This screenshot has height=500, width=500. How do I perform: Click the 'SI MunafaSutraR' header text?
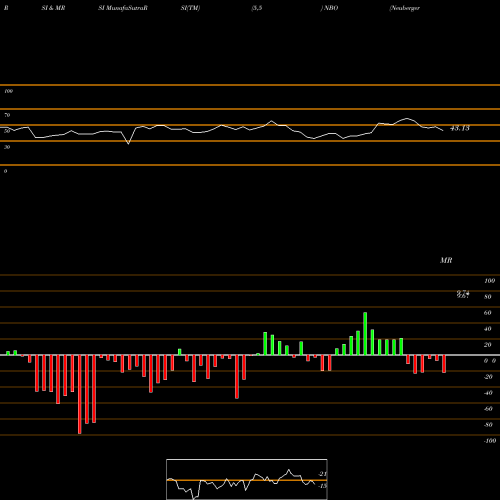pyautogui.click(x=123, y=8)
